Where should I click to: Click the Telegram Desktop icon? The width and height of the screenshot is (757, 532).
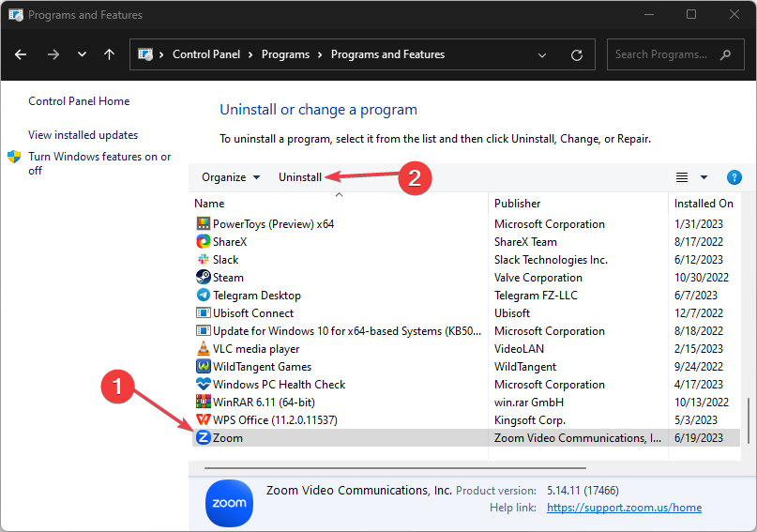(x=204, y=295)
